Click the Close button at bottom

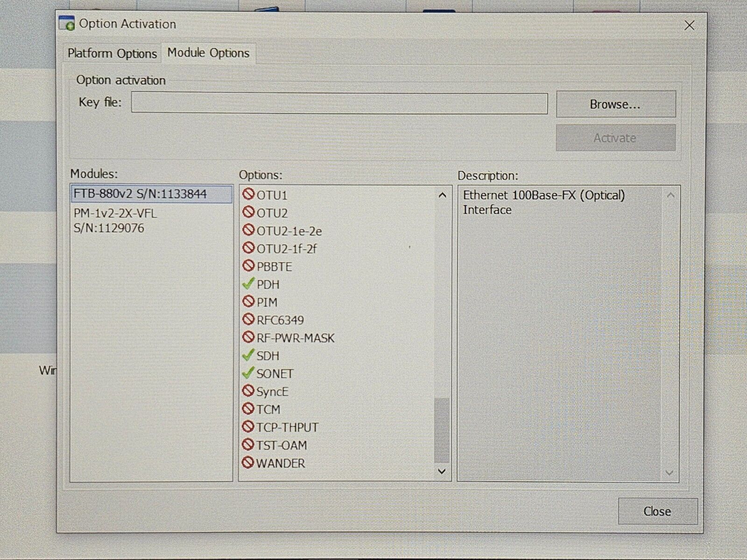[x=657, y=511]
